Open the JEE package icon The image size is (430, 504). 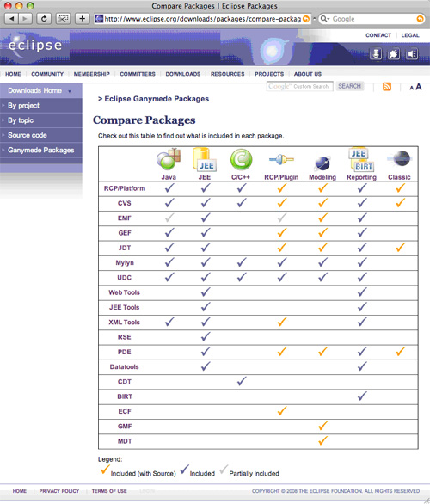[205, 159]
